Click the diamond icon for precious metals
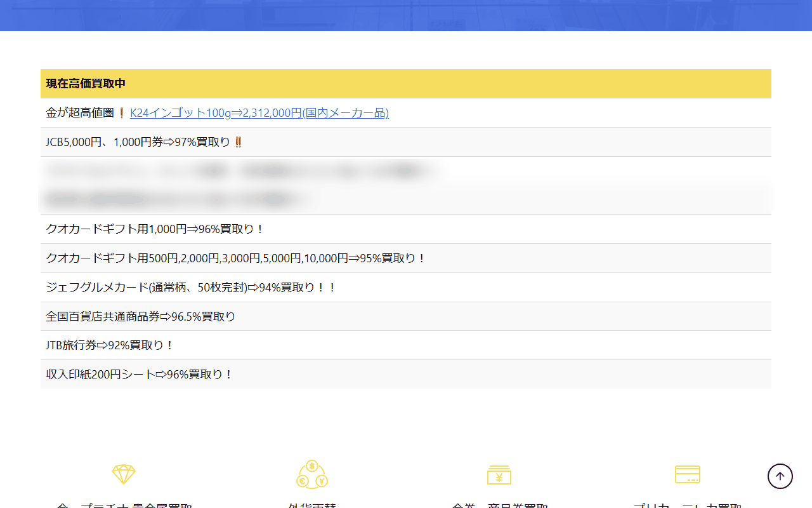 [124, 474]
